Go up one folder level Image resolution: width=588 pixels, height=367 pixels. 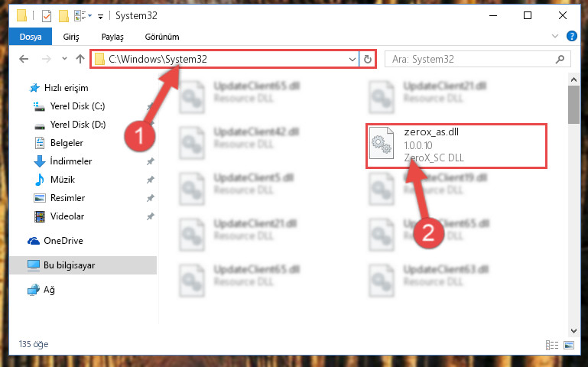click(80, 59)
